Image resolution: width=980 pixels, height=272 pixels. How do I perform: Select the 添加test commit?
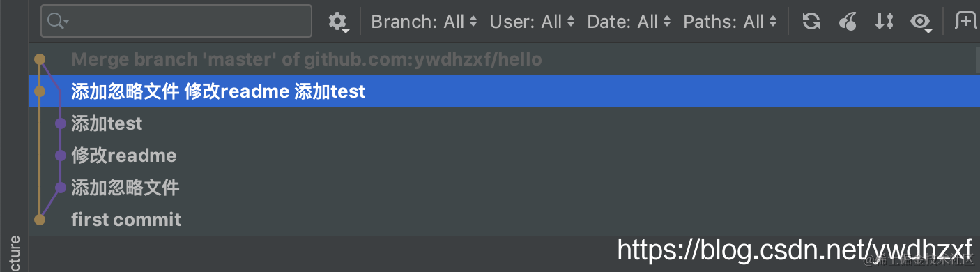(505, 123)
